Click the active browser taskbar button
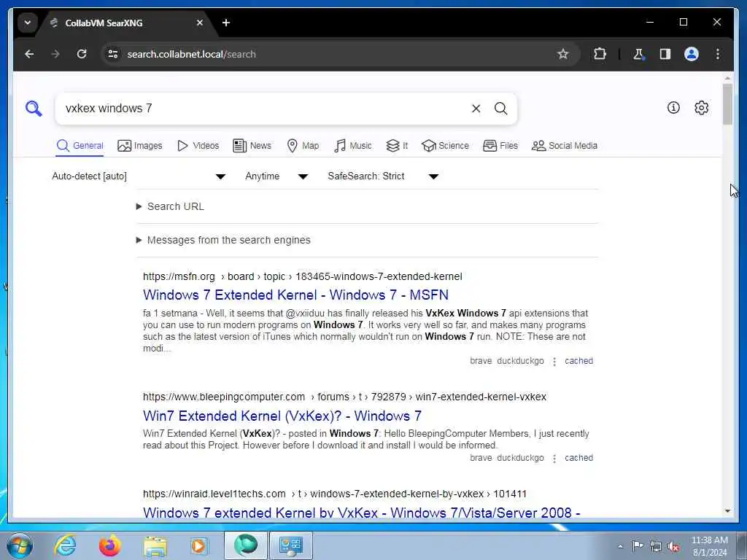 coord(246,545)
